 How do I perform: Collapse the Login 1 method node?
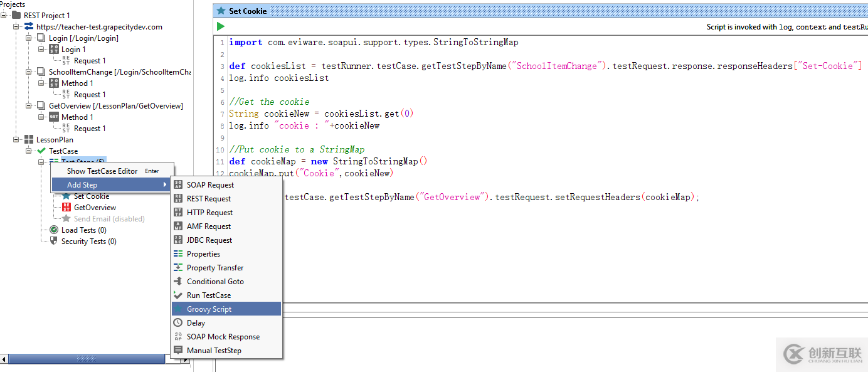click(x=41, y=49)
